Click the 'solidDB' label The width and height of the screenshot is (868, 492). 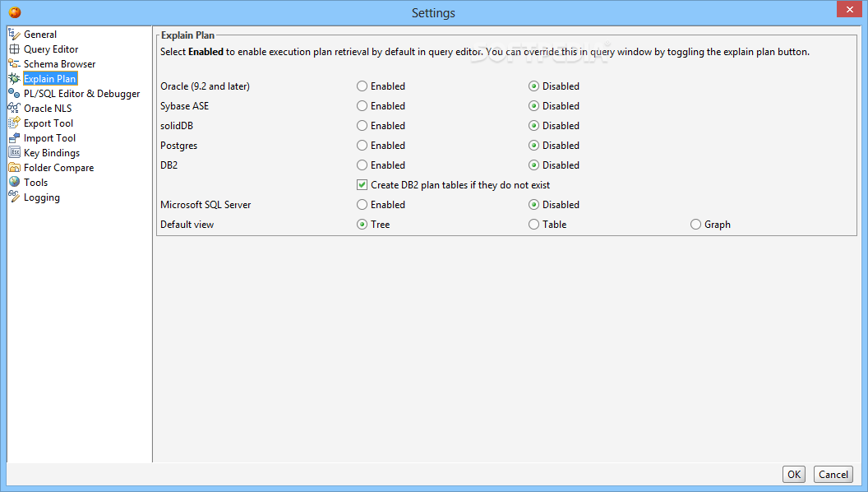(x=177, y=126)
